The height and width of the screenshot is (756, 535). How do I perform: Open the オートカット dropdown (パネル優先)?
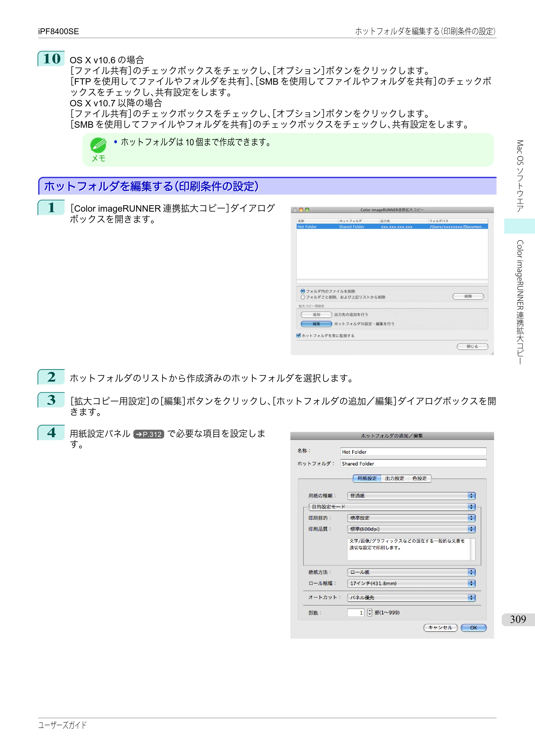[x=411, y=597]
